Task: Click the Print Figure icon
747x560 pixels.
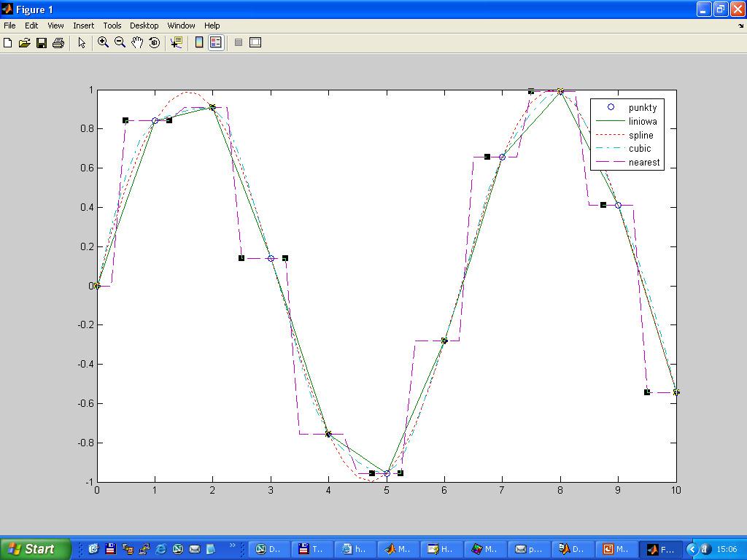Action: point(58,43)
